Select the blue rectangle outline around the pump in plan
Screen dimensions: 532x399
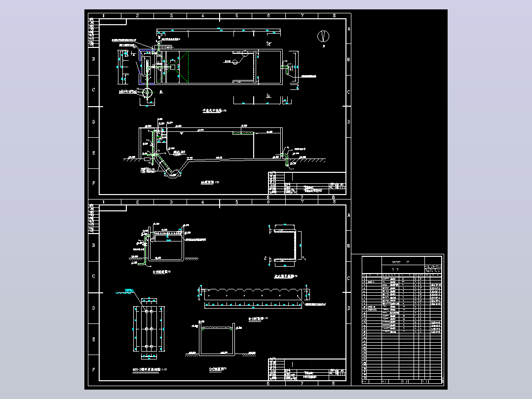point(146,67)
